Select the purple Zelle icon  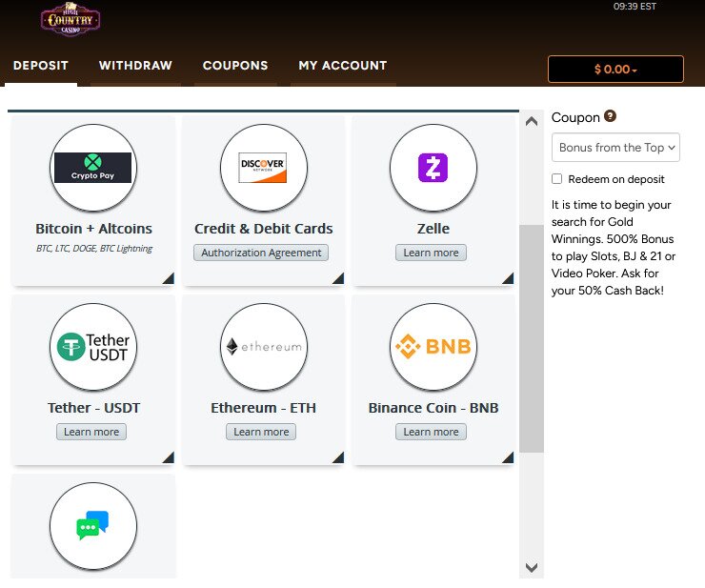[433, 168]
